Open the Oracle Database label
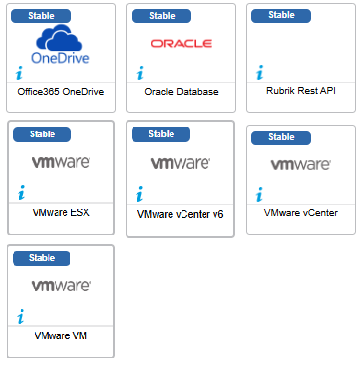Screen dimensions: 364x367 coord(181,92)
